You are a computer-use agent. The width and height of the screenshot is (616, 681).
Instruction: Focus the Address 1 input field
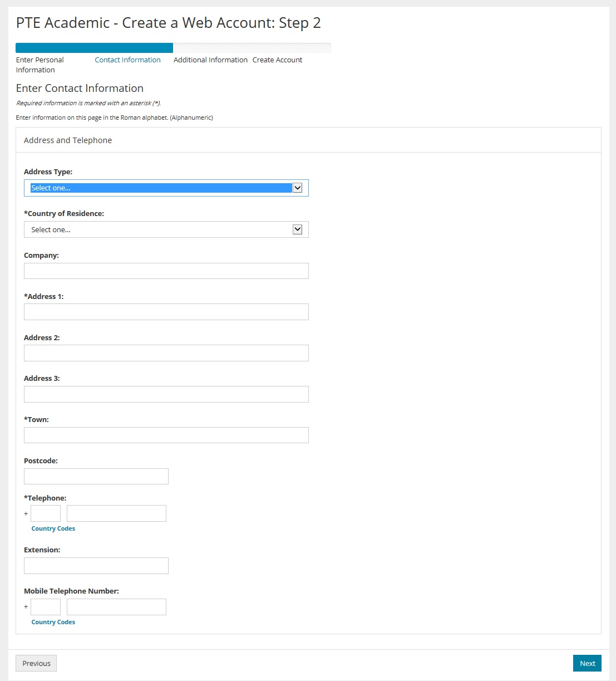pyautogui.click(x=166, y=312)
